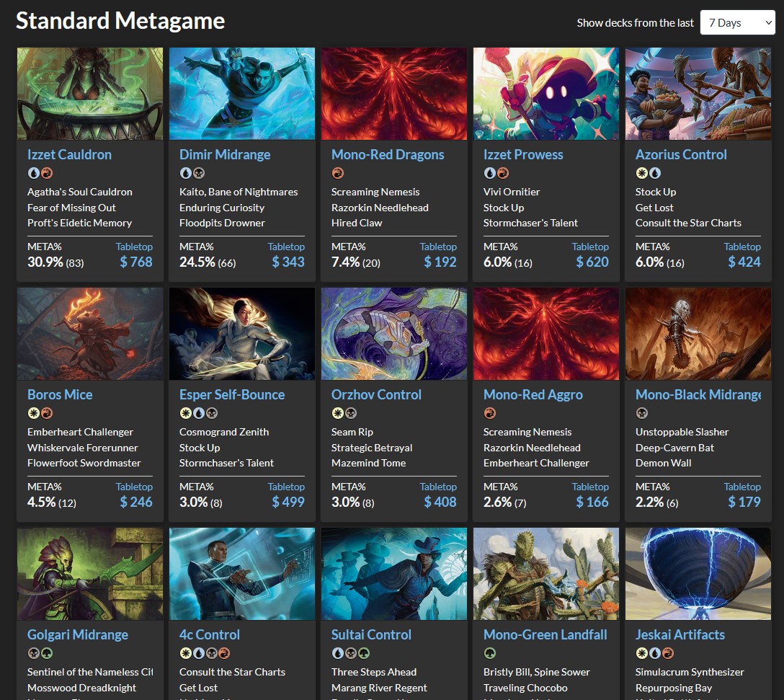Click the Tabletop price $ 343 for Dimir Midrange
This screenshot has height=700, width=784.
pyautogui.click(x=288, y=262)
